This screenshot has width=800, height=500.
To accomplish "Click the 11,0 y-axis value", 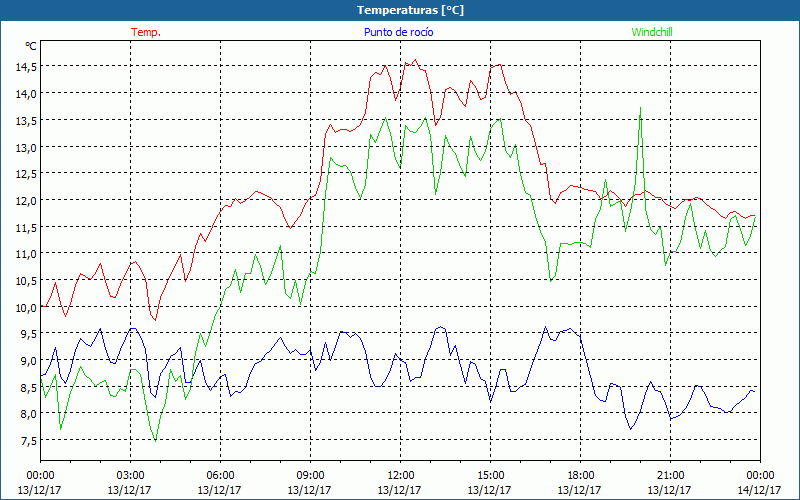I will point(26,254).
